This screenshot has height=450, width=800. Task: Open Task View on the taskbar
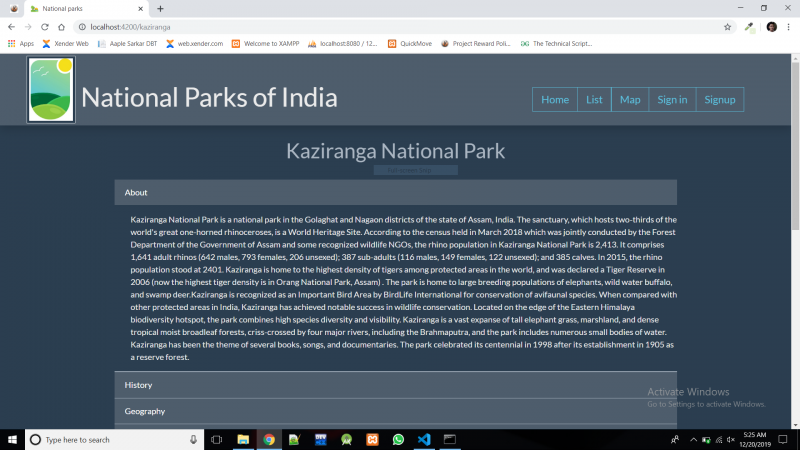coord(216,439)
